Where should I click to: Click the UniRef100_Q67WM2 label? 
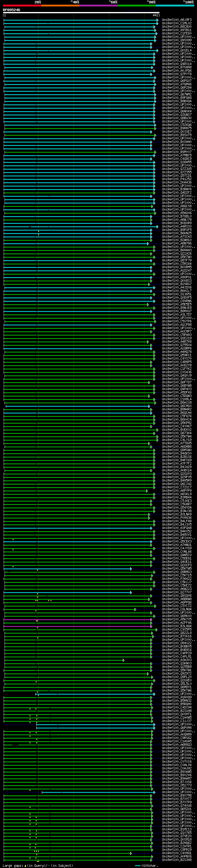[x=177, y=94]
